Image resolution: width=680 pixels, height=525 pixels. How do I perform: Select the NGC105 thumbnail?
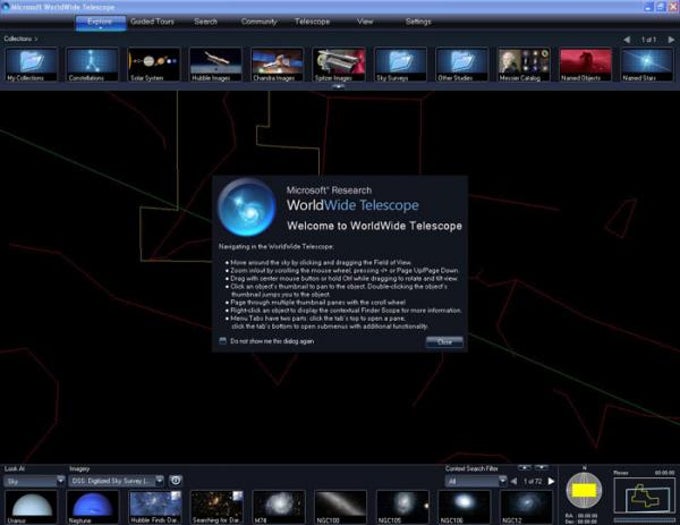(402, 507)
